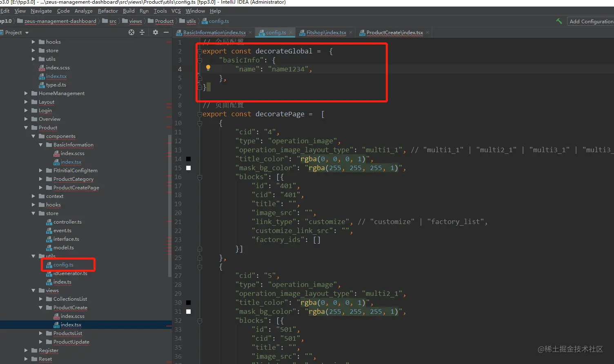Fold the basicInfo block at line 3
The image size is (614, 364).
pyautogui.click(x=200, y=60)
